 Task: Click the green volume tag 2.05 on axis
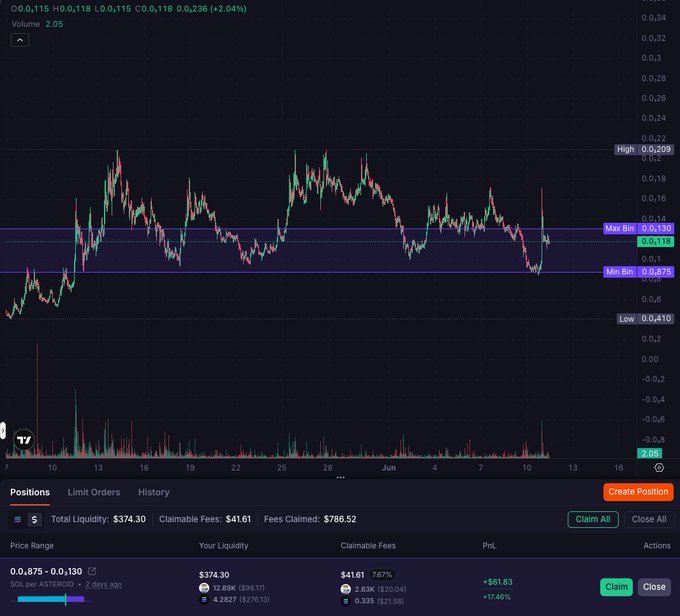point(650,453)
